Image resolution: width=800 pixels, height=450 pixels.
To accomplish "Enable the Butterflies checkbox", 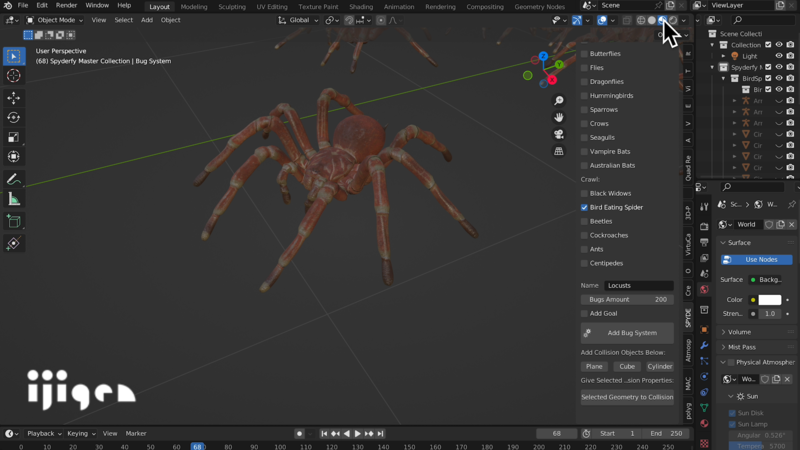I will pyautogui.click(x=584, y=54).
